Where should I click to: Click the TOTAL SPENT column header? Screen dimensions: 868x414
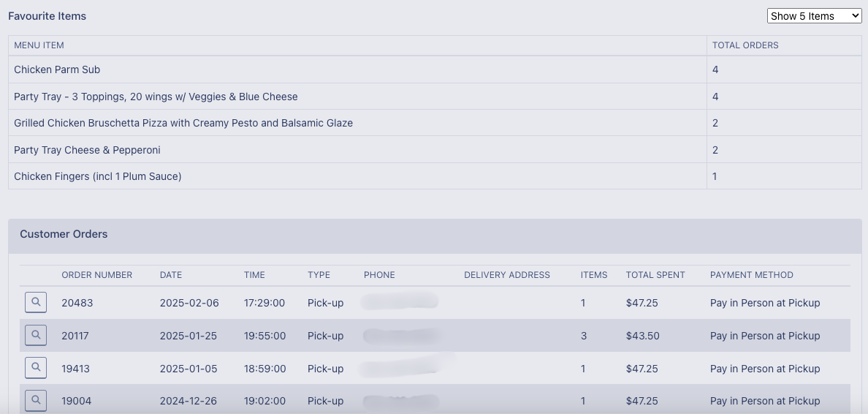pyautogui.click(x=655, y=275)
